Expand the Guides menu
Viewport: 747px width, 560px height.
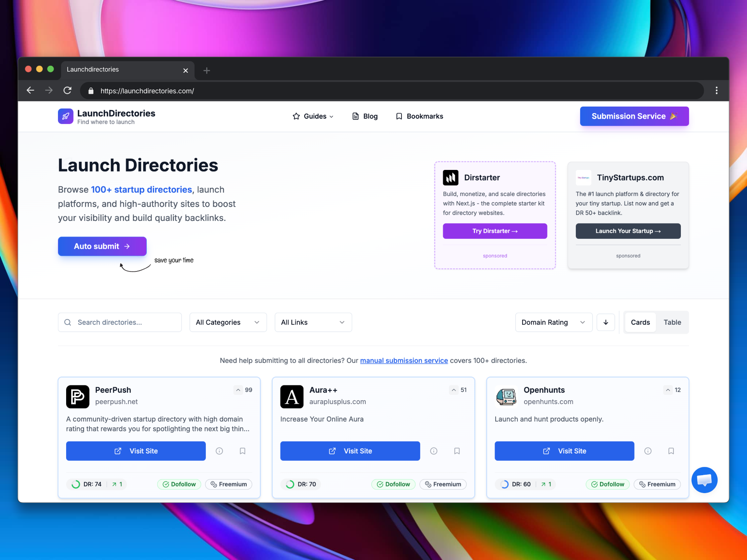tap(313, 116)
